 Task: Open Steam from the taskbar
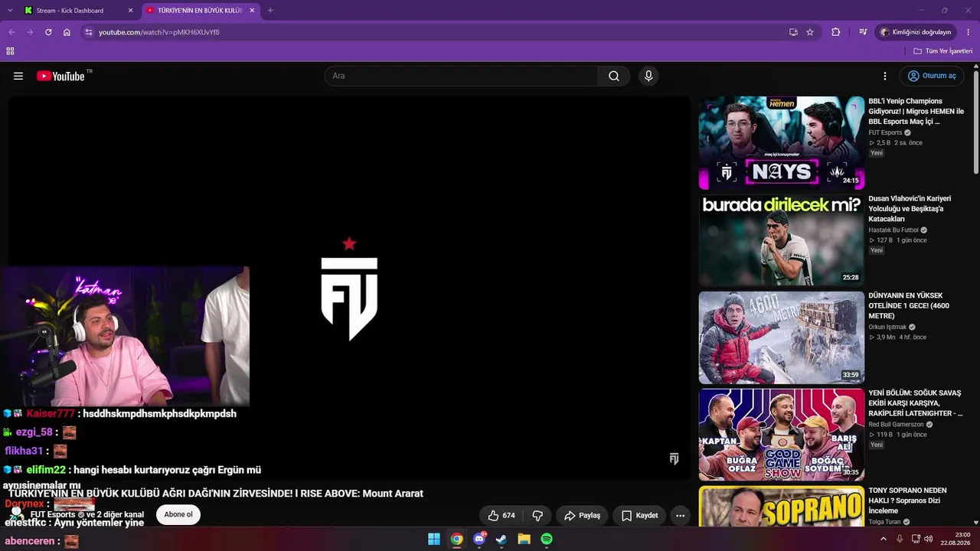[501, 539]
